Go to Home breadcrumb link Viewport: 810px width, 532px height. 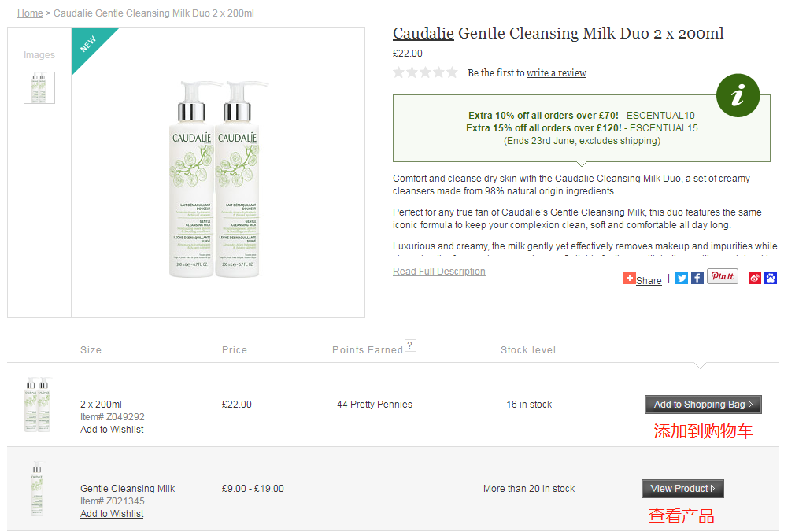pos(30,13)
